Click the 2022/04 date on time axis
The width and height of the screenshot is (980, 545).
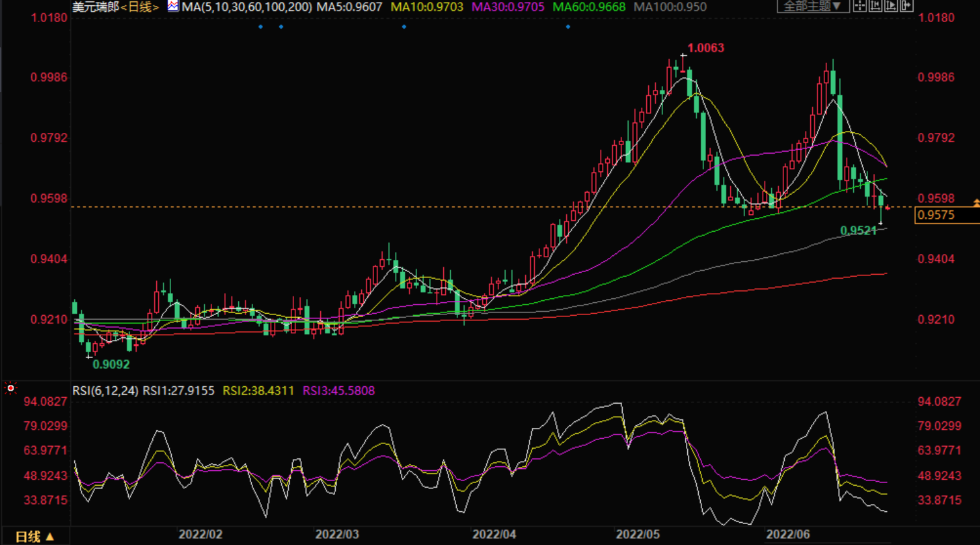point(494,535)
